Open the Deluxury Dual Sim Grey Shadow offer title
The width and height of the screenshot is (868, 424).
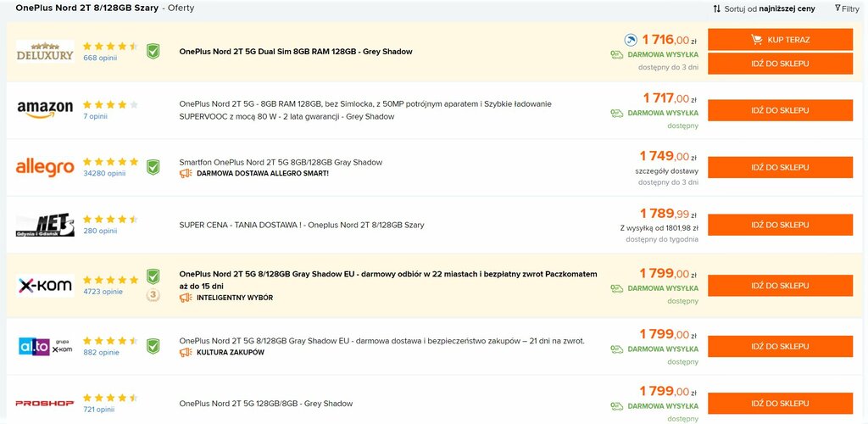pos(296,52)
